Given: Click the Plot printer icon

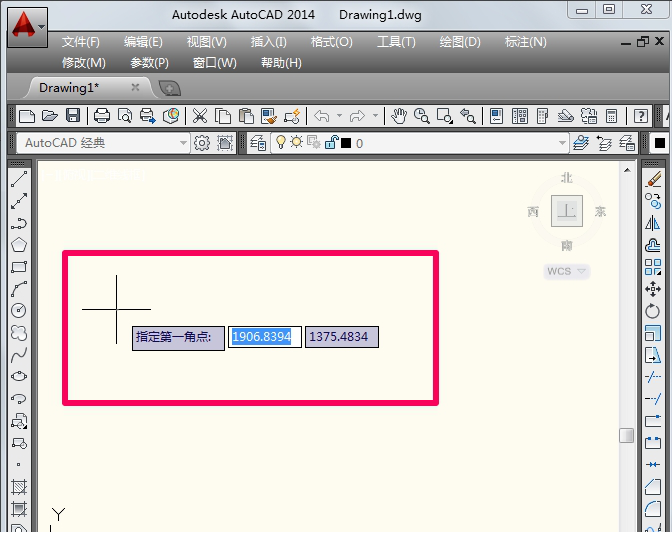Looking at the screenshot, I should [102, 116].
